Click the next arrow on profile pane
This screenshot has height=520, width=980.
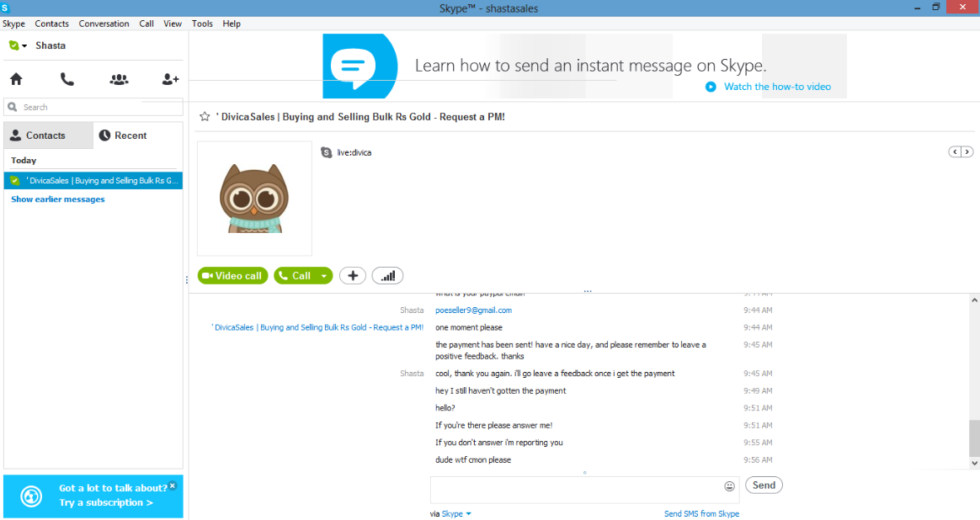coord(967,151)
